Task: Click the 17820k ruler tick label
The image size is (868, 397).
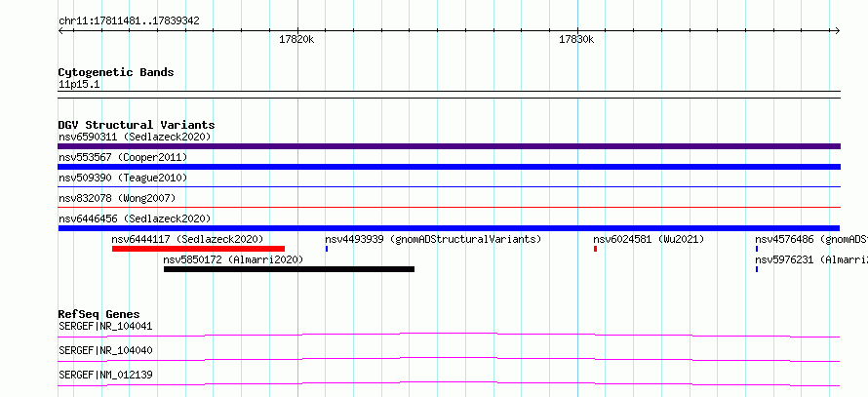Action: coord(296,39)
